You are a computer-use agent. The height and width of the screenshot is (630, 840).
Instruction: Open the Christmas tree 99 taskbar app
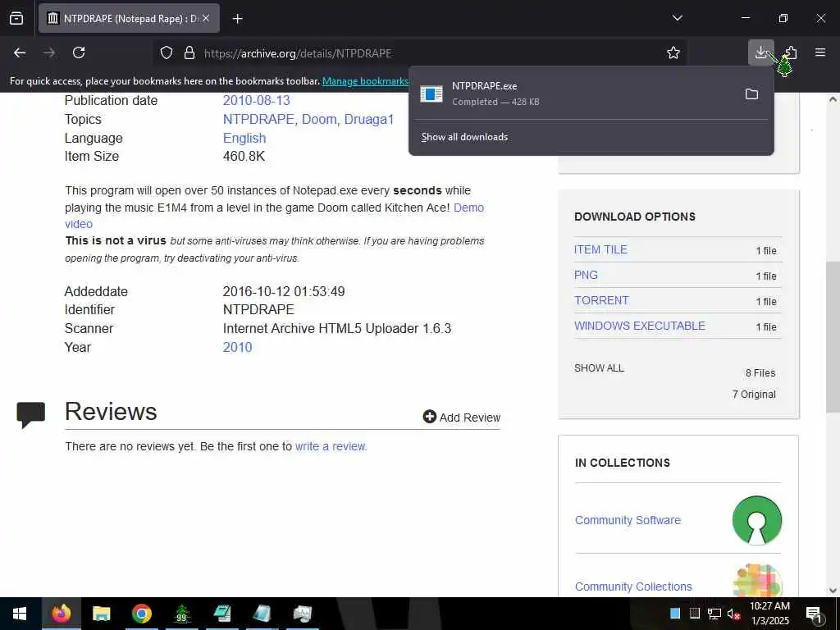[x=182, y=614]
